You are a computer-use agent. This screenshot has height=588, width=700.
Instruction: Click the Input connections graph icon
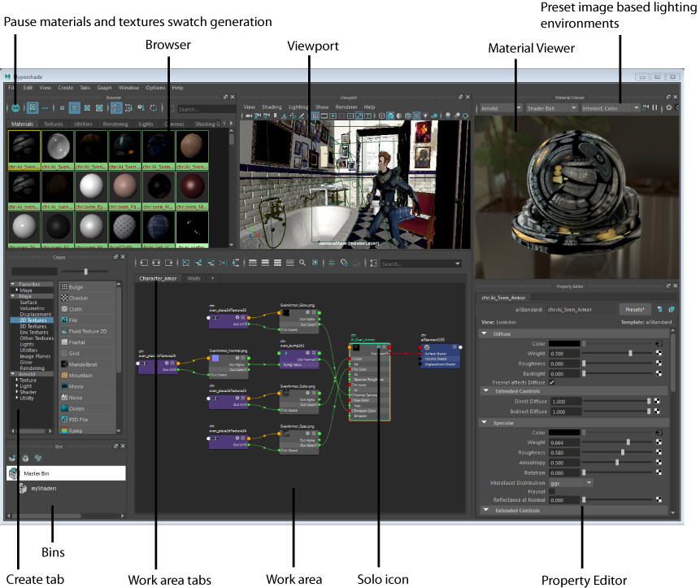(x=144, y=263)
